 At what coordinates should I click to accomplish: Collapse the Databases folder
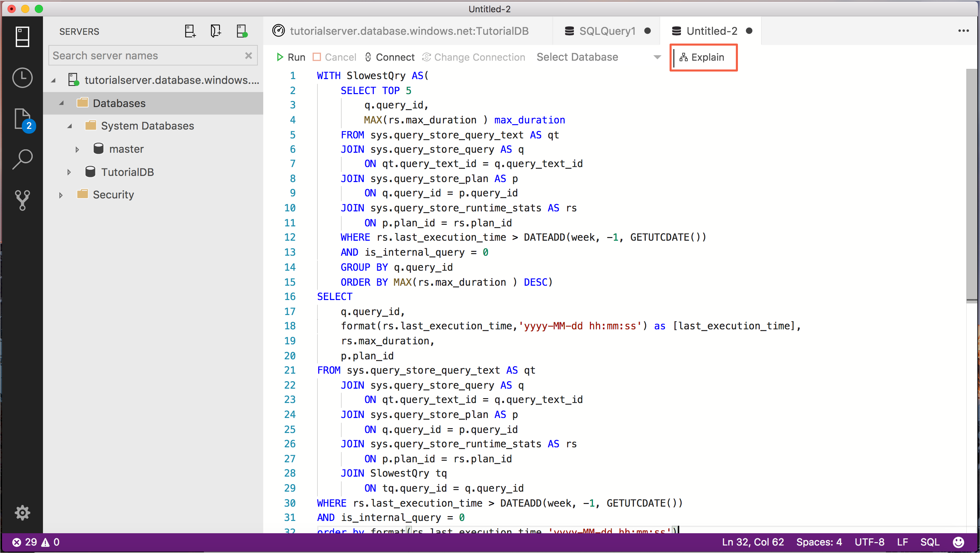coord(61,103)
